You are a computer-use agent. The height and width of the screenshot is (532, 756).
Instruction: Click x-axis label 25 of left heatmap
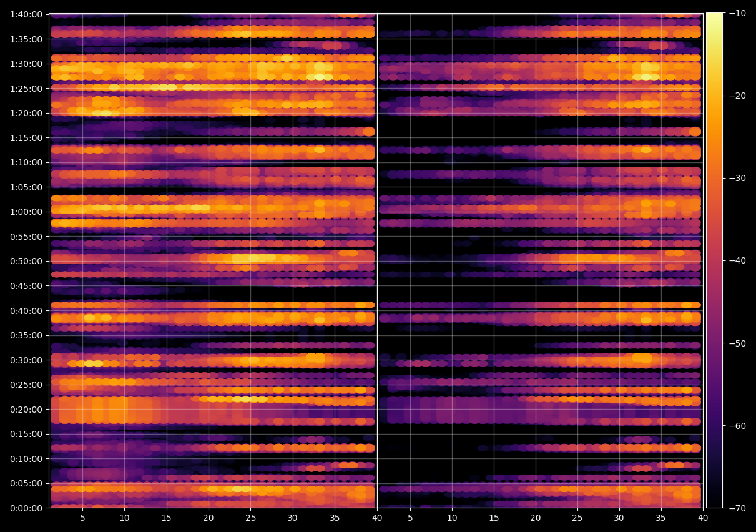pyautogui.click(x=250, y=518)
